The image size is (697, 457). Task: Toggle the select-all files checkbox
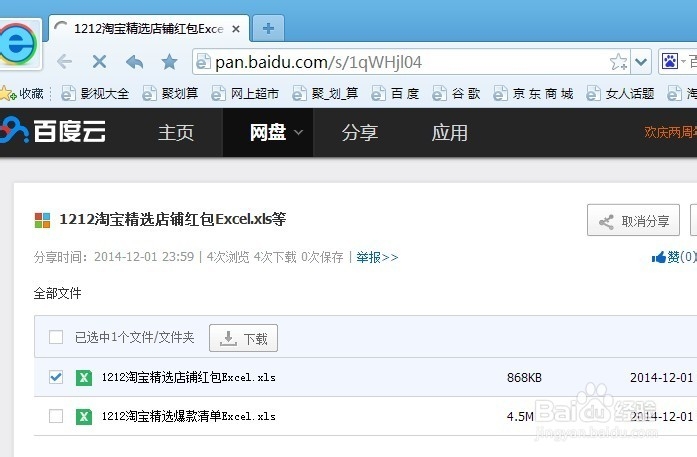56,337
